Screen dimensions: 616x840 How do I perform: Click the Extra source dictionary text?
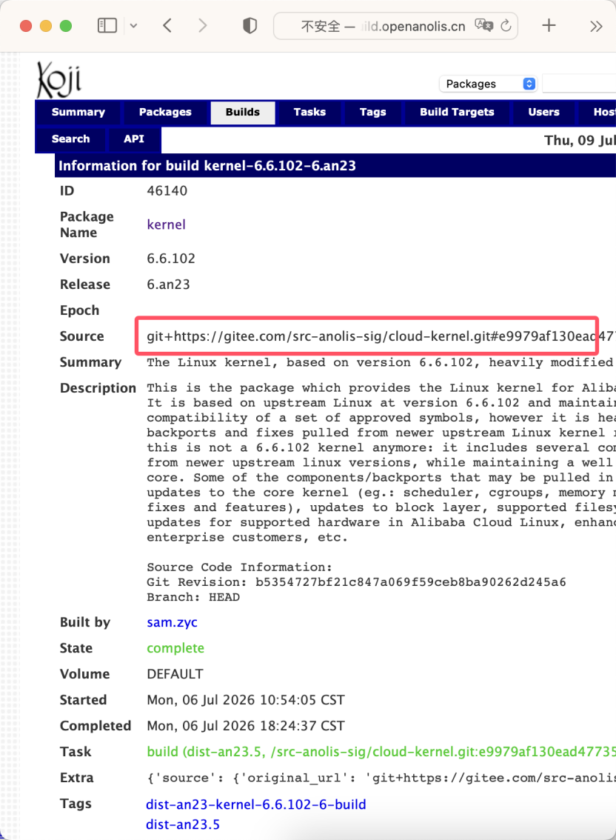(x=381, y=778)
